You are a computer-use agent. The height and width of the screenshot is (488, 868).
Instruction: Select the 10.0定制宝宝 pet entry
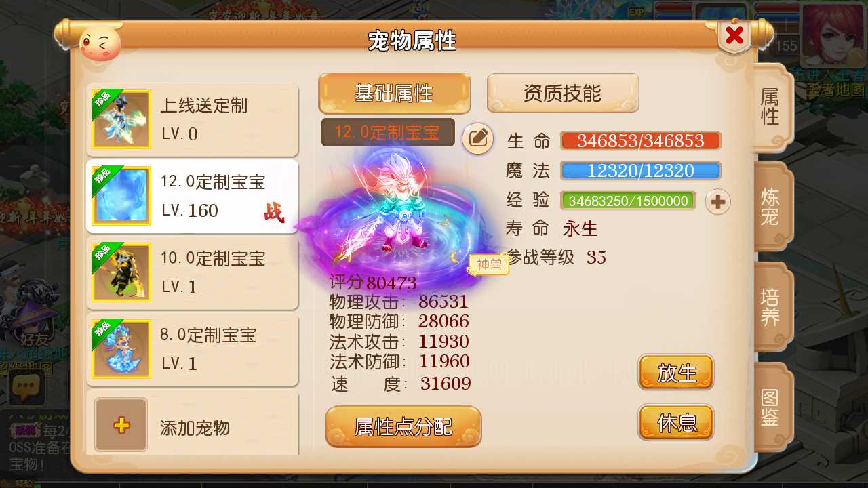tap(193, 272)
